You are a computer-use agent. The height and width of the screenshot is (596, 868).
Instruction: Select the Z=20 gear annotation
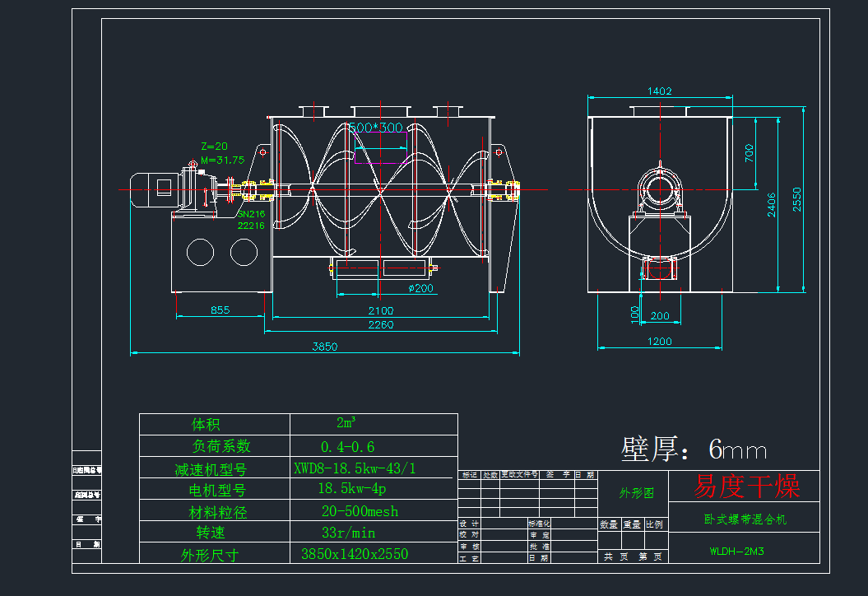click(x=214, y=146)
